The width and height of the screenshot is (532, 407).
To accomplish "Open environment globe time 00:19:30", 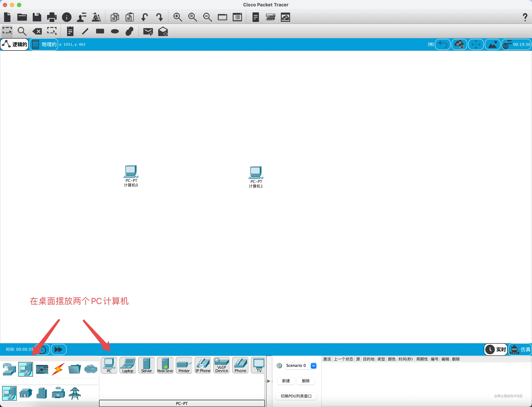I will click(x=516, y=44).
